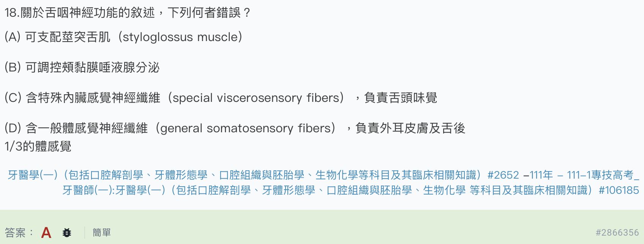Screen dimensions: 644x244
Task: Click the text '負責舌頭味覺' in option C
Action: tap(401, 98)
